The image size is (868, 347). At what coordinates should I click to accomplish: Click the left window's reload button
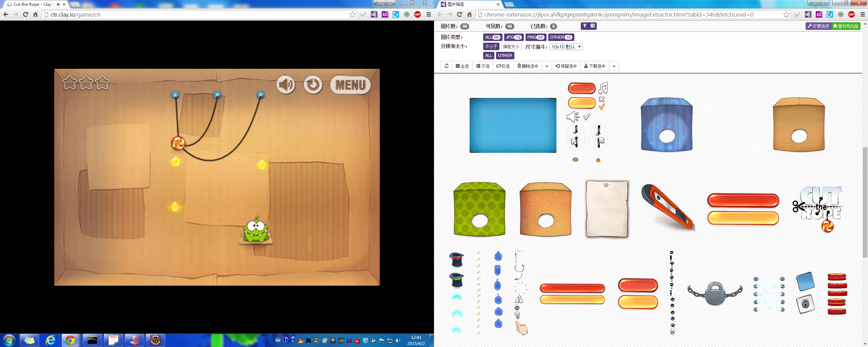(x=25, y=14)
